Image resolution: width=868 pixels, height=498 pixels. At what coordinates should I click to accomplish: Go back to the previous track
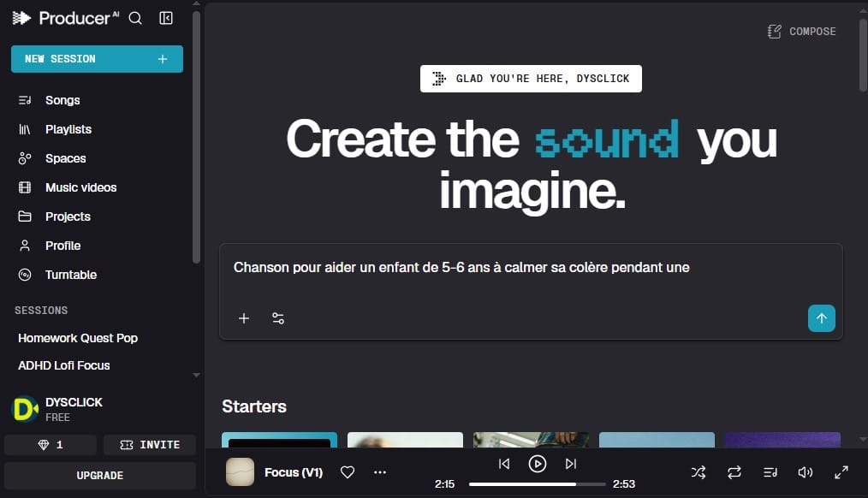tap(504, 464)
